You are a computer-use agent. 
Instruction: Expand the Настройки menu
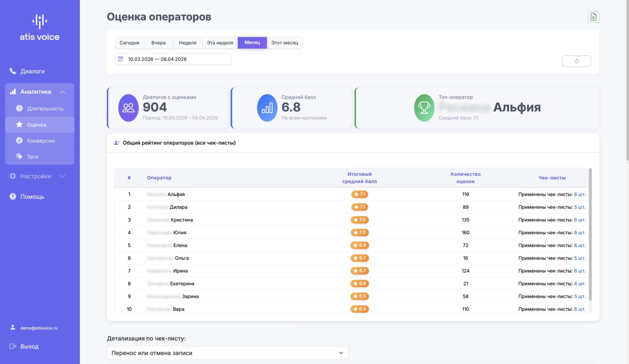pos(62,176)
